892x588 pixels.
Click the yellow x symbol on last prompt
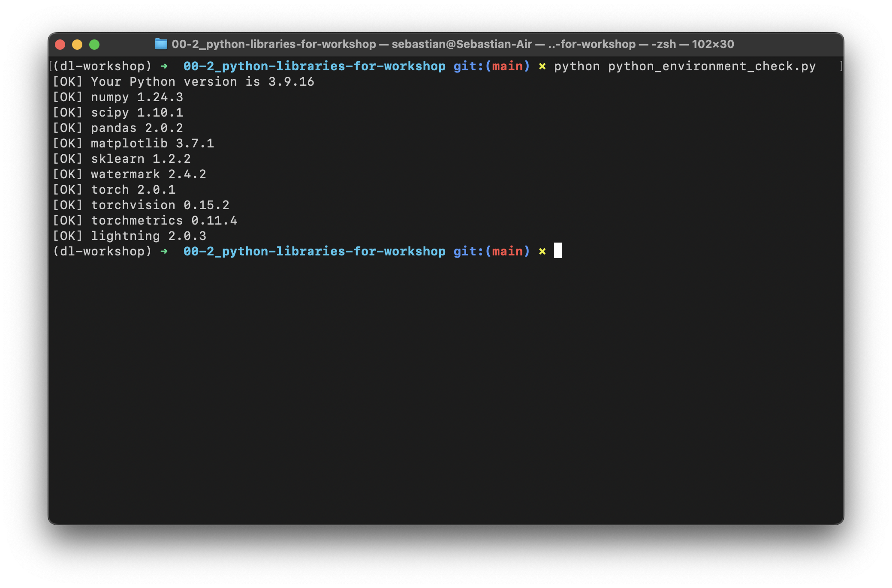point(542,252)
